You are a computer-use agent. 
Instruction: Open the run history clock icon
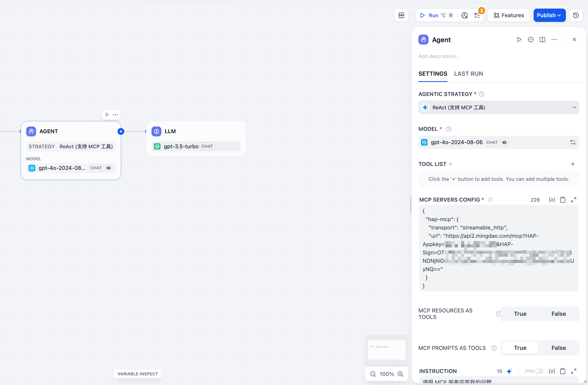[465, 15]
